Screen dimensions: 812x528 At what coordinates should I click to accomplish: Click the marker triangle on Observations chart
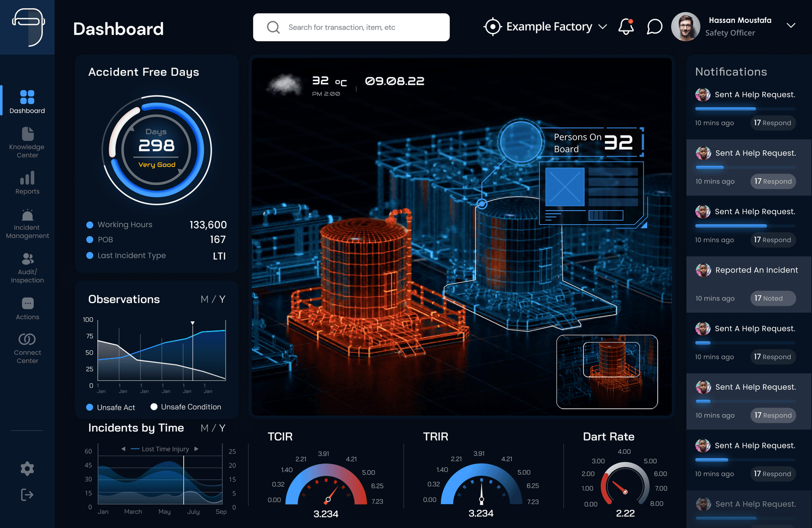[x=192, y=323]
